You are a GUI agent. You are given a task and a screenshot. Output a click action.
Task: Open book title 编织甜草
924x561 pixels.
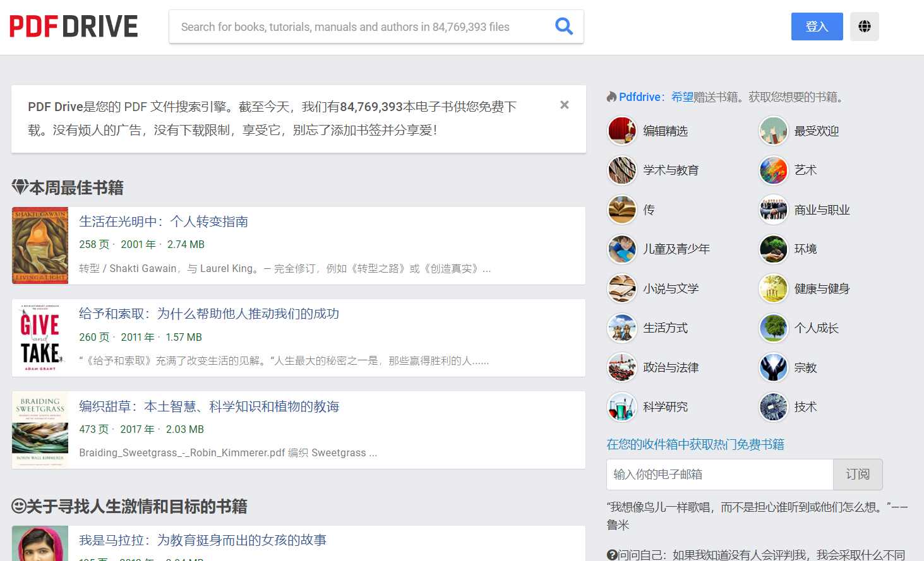[x=209, y=406]
